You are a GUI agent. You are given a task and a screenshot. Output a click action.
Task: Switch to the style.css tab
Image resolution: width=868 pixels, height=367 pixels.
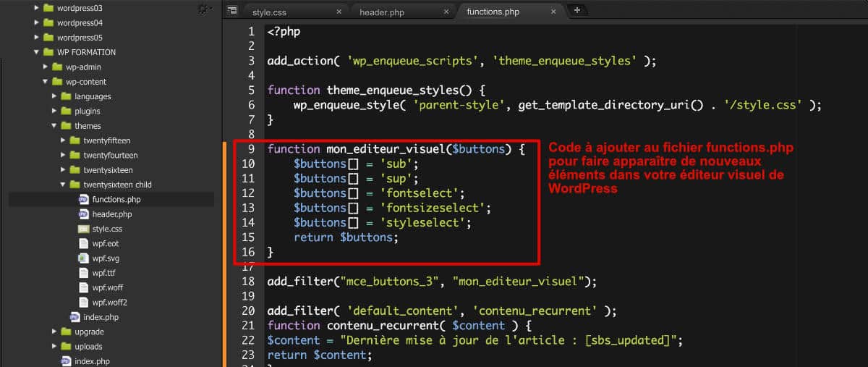(296, 12)
